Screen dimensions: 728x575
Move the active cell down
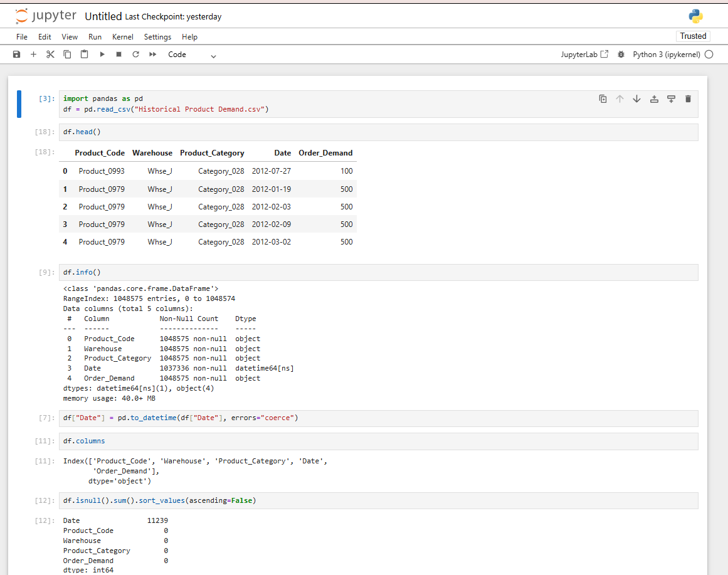pyautogui.click(x=636, y=99)
